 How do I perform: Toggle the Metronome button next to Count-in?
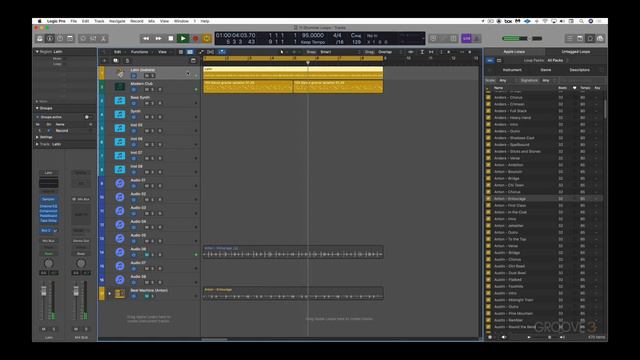tap(476, 38)
